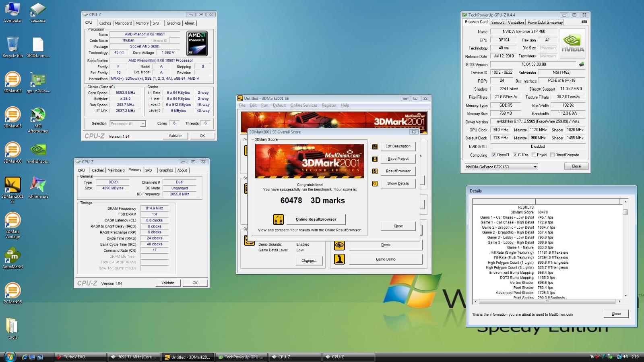Click Show Details button
Viewport: 644px width, 362px height.
point(398,184)
